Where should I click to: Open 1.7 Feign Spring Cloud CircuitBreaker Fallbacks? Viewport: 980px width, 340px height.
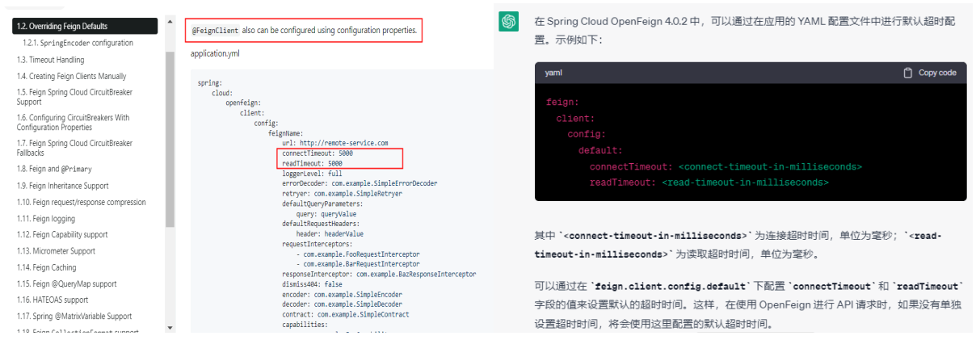74,148
